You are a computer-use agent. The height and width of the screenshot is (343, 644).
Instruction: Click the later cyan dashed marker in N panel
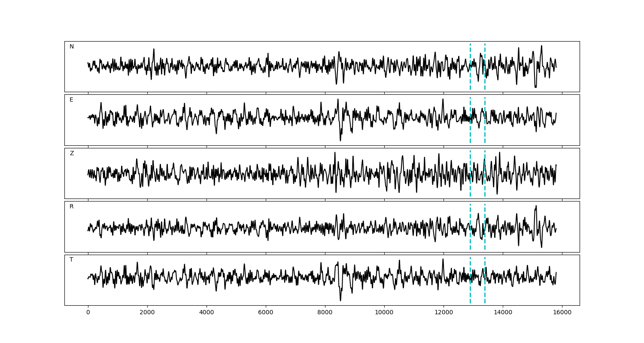485,66
